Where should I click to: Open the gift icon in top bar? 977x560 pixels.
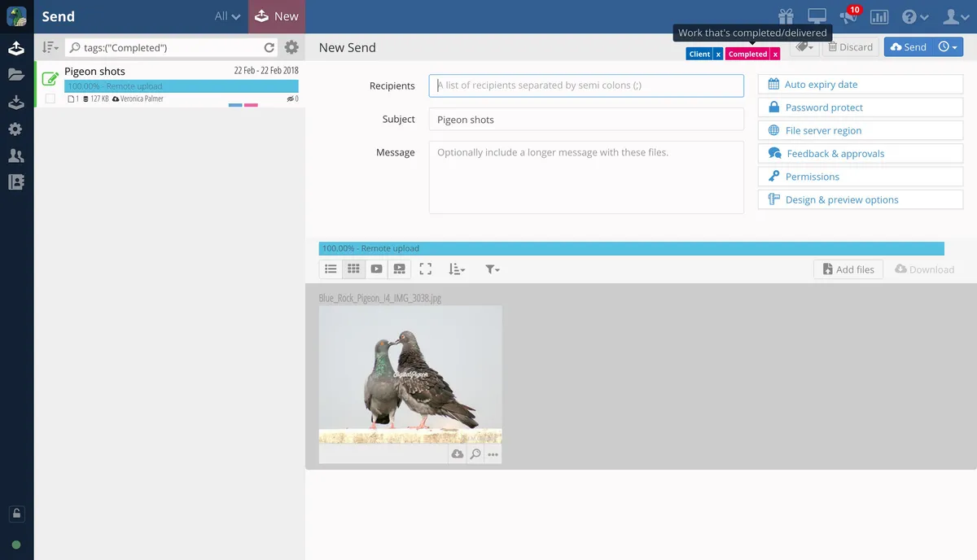[786, 16]
